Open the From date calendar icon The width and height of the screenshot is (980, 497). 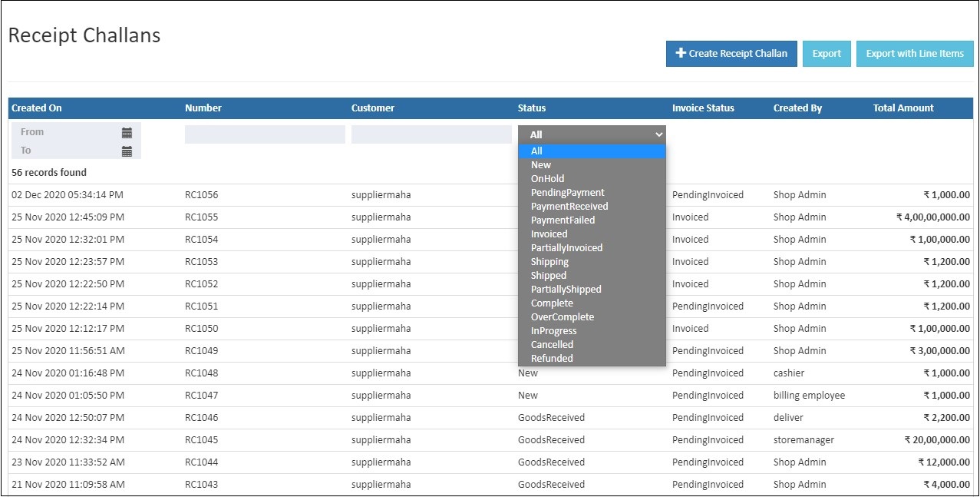tap(127, 133)
